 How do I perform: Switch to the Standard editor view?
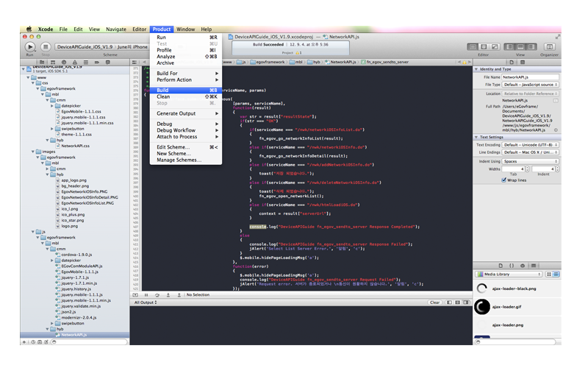tap(474, 47)
